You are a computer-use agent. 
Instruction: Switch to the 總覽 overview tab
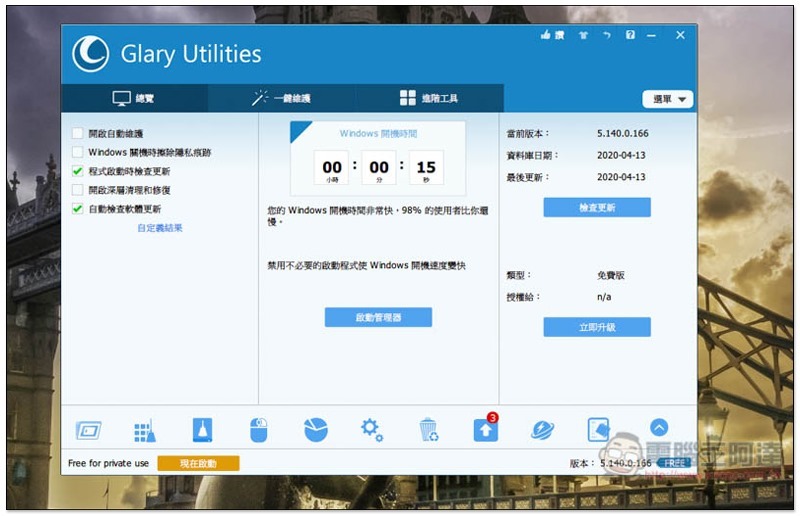pyautogui.click(x=134, y=98)
